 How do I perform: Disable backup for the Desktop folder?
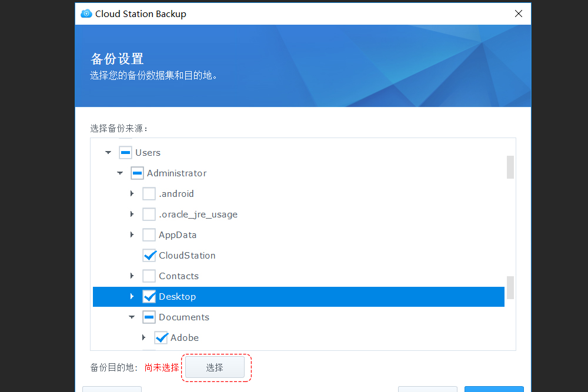click(x=149, y=296)
